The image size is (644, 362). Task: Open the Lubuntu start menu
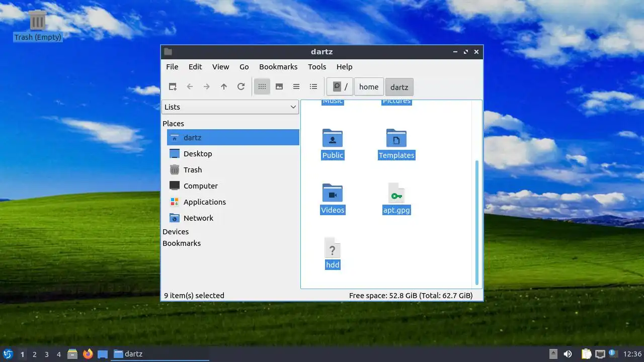tap(8, 354)
